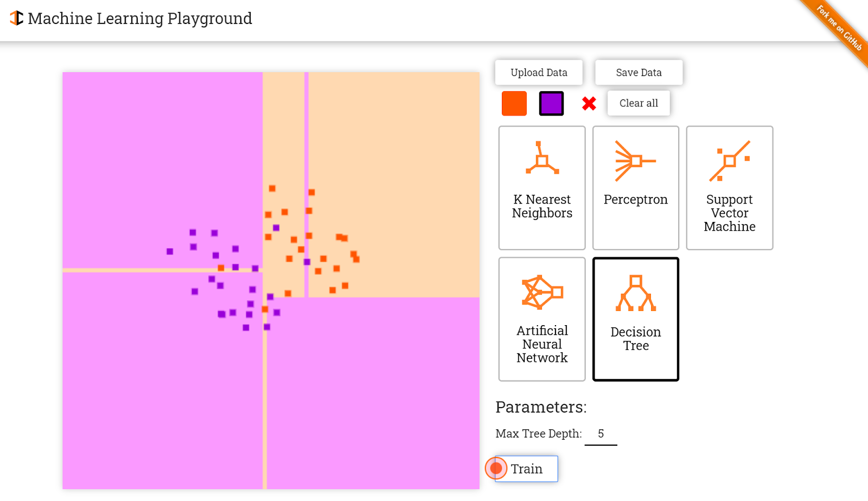Select the Artificial Neural Network model
Image resolution: width=868 pixels, height=501 pixels.
pyautogui.click(x=541, y=319)
